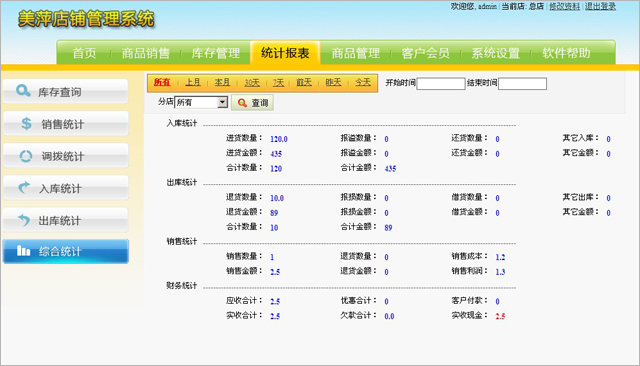Click the 退货金额 value 89 under 出库统计
The height and width of the screenshot is (366, 640).
[274, 213]
